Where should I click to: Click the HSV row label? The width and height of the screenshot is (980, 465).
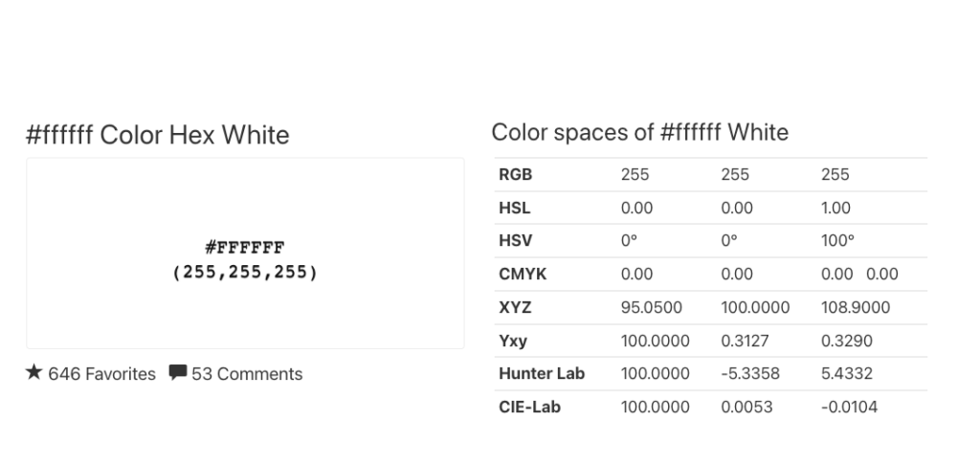click(514, 241)
